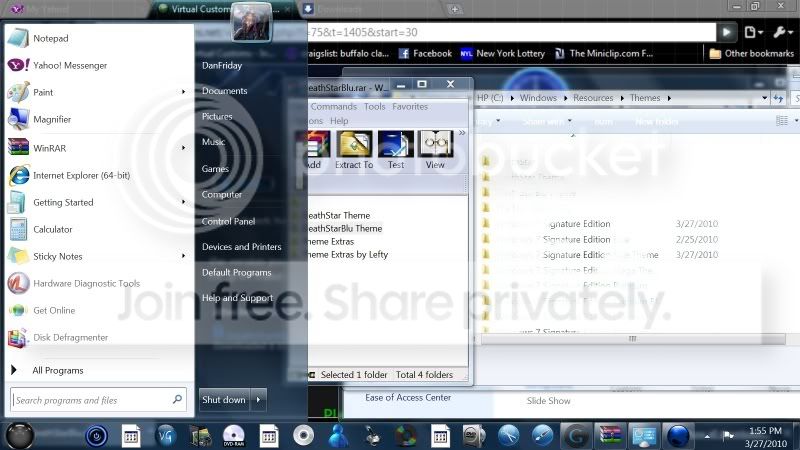Open Calculator from the Start menu
The image size is (800, 450).
click(x=97, y=229)
